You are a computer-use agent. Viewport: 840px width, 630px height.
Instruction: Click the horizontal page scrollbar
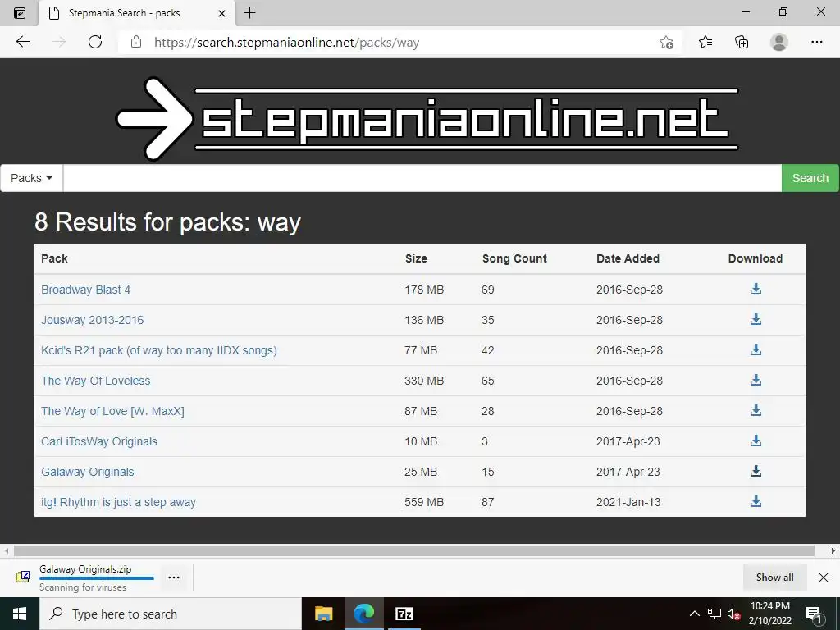coord(414,550)
